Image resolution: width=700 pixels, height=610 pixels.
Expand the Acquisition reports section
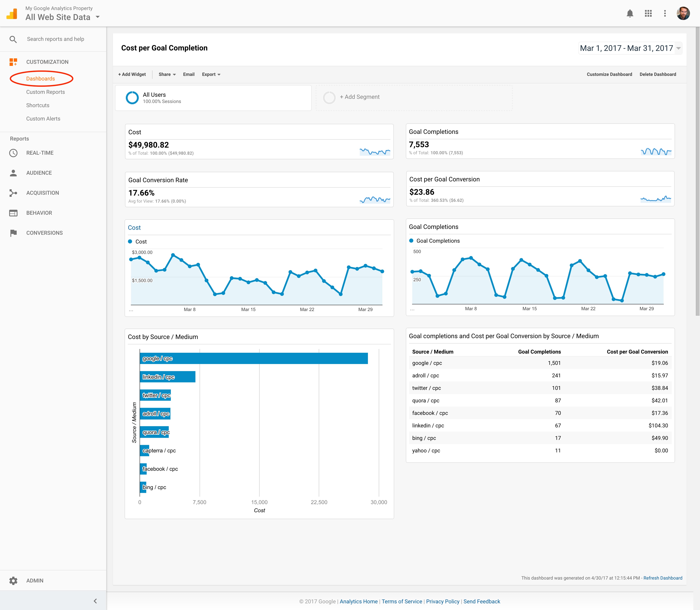point(42,193)
